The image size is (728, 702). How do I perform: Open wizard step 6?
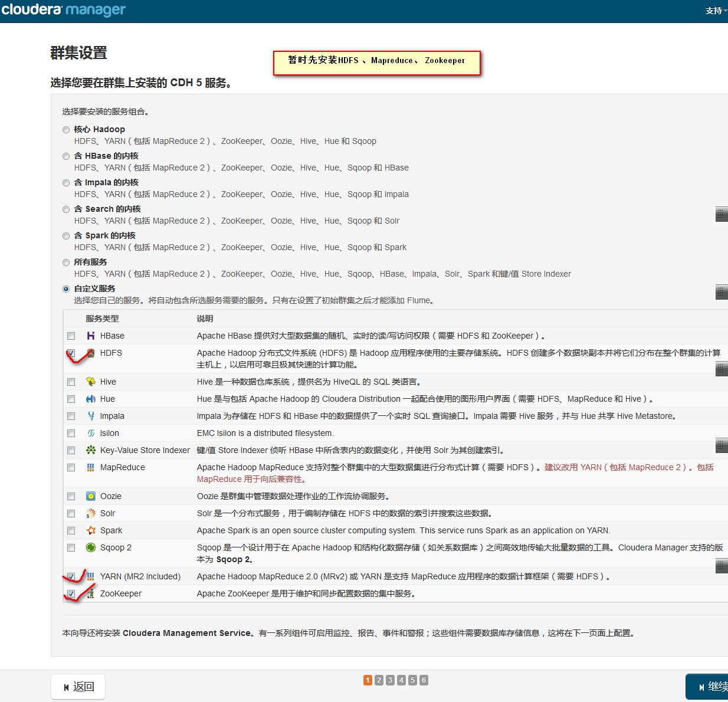(424, 680)
